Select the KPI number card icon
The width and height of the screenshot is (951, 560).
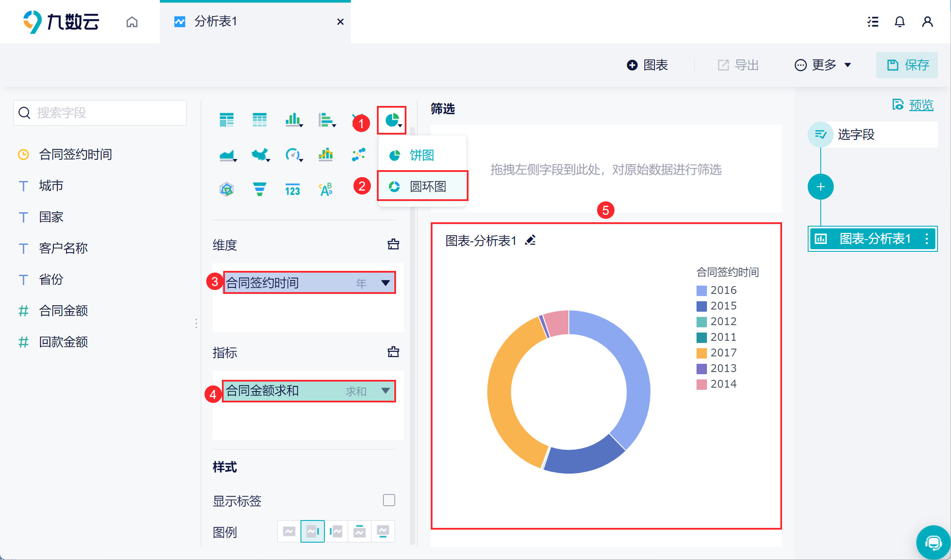point(293,189)
